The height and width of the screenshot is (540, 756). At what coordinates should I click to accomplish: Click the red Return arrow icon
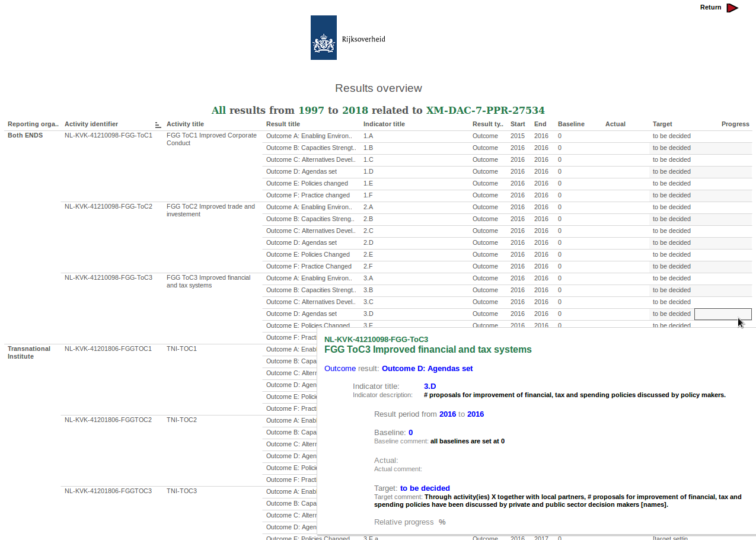tap(732, 8)
